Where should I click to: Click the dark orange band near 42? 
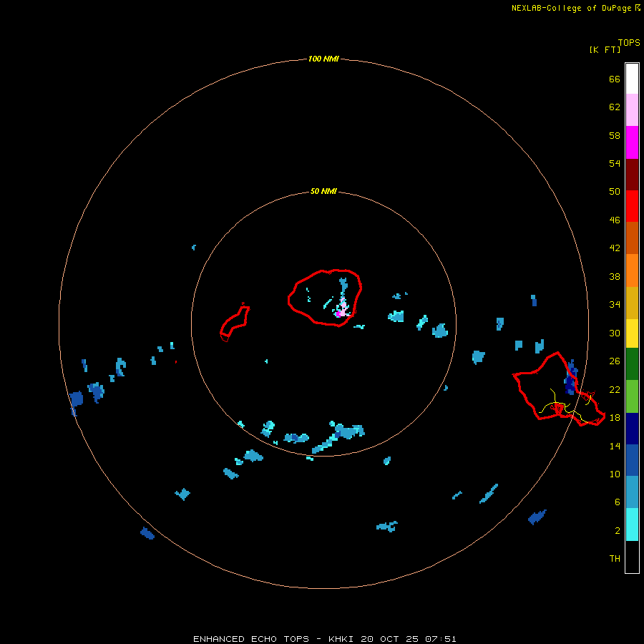[x=632, y=238]
